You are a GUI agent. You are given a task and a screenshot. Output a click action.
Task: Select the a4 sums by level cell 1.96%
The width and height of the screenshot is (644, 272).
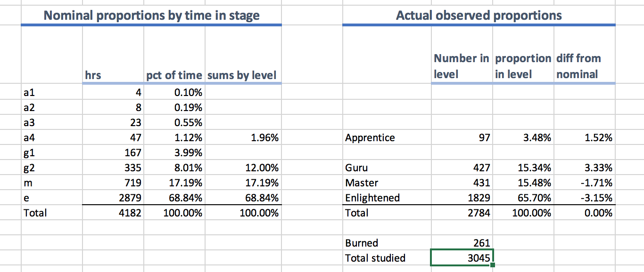(x=243, y=138)
